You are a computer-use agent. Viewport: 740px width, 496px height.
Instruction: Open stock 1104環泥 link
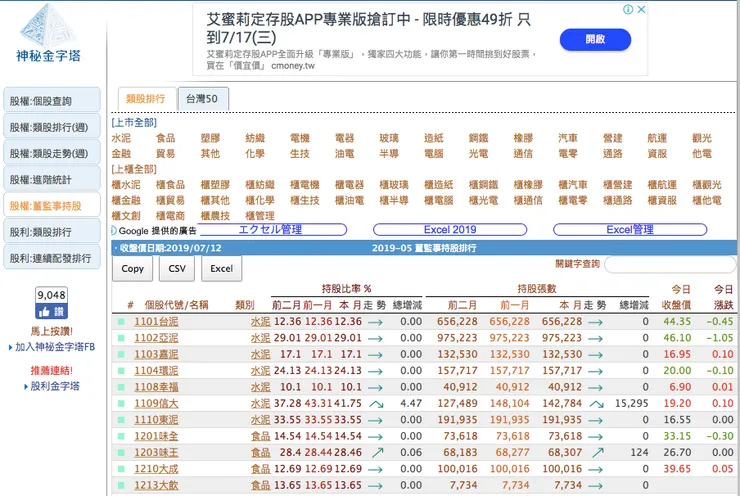click(x=156, y=371)
